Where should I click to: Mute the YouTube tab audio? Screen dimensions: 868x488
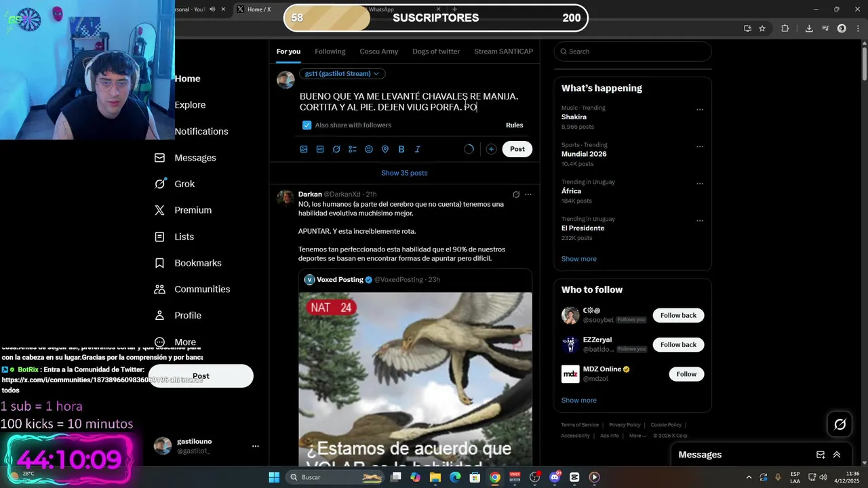click(212, 9)
